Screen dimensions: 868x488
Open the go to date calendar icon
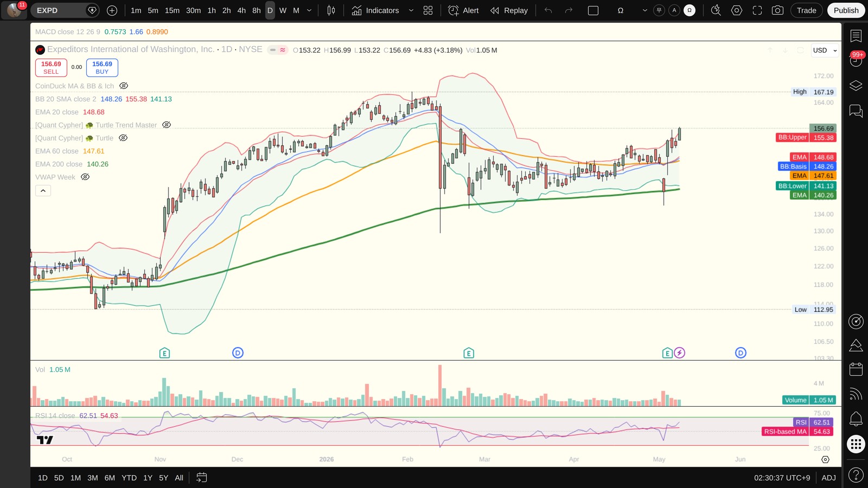click(x=201, y=478)
